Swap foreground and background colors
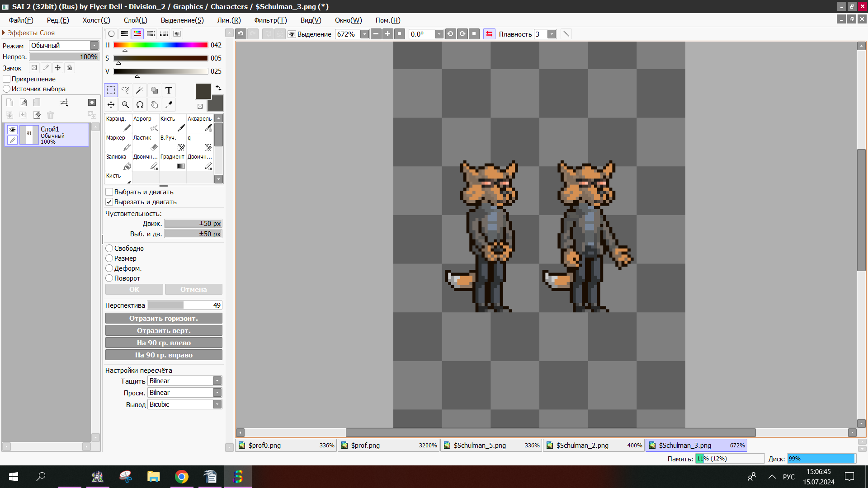 click(219, 88)
